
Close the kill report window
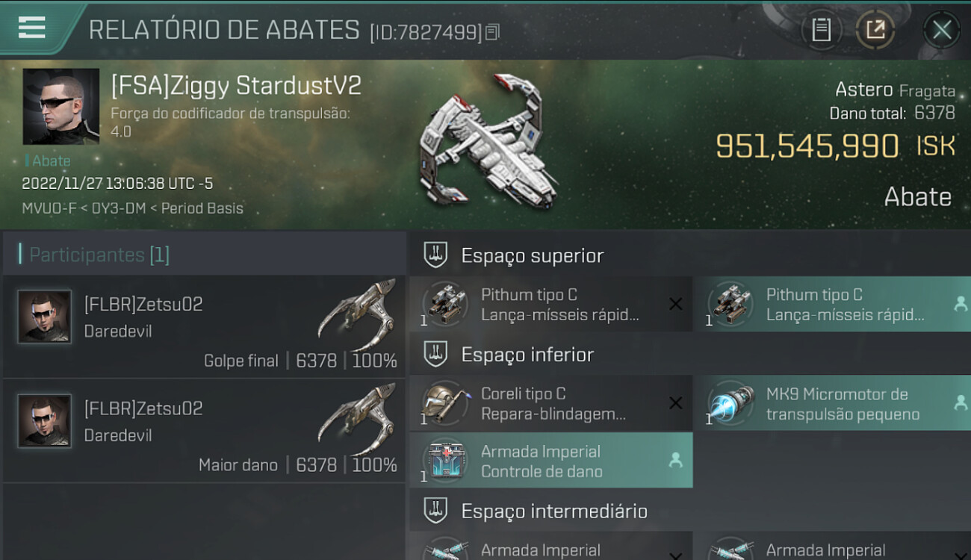tap(942, 30)
